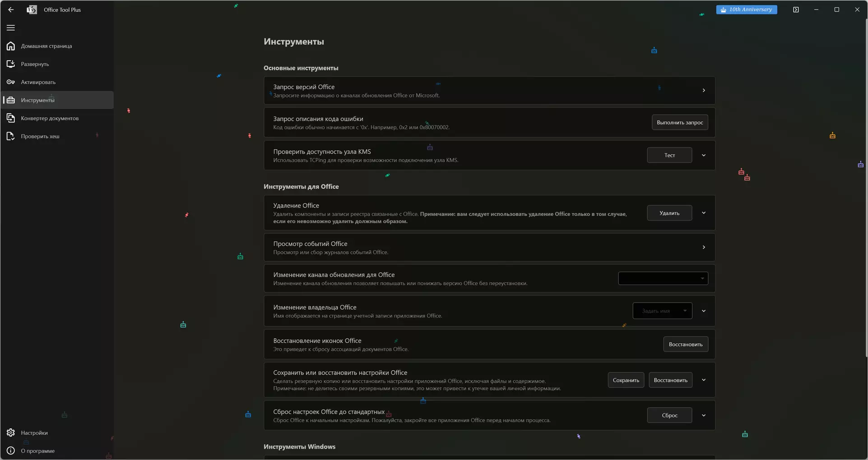Click the vertical scrollbar on the right
Screen dimensions: 868x460
tap(866, 187)
